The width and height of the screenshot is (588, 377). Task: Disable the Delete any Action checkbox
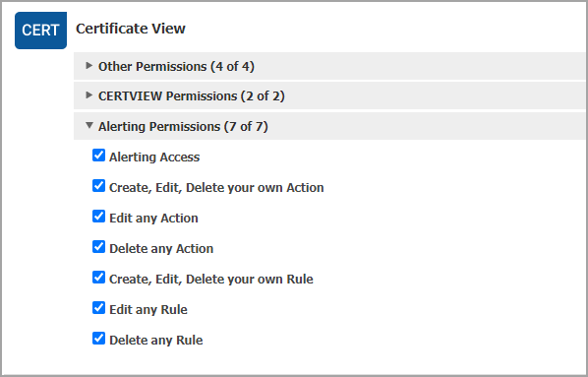[98, 247]
